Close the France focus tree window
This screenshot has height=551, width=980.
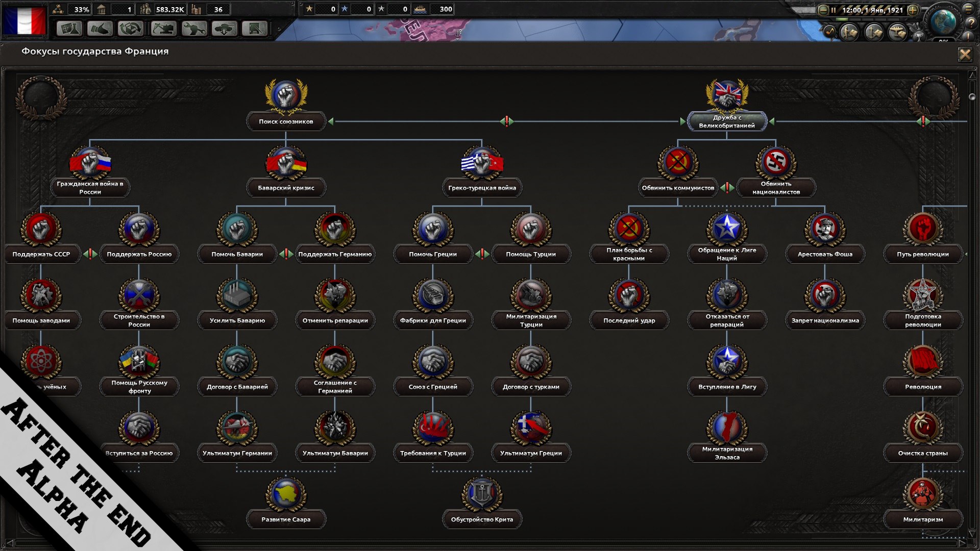coord(965,54)
